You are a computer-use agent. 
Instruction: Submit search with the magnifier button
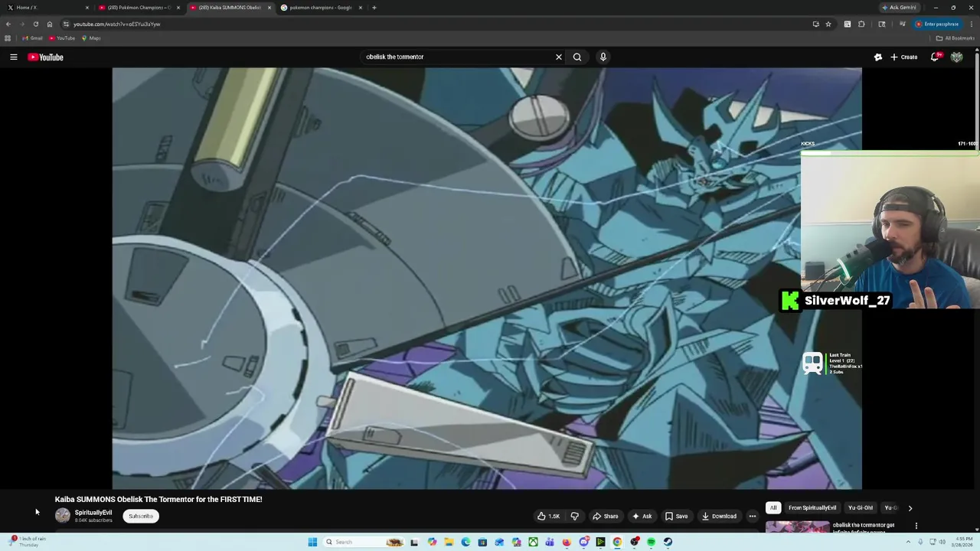pyautogui.click(x=577, y=57)
